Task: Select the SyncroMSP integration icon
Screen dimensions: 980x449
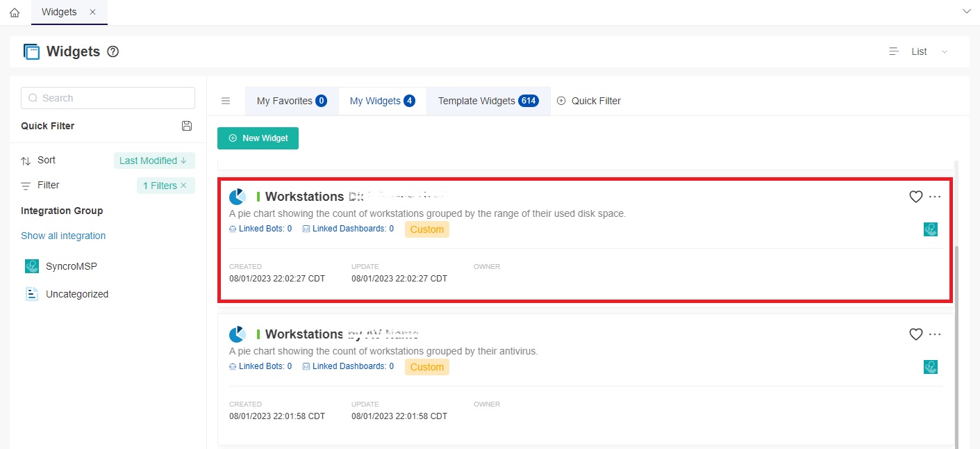Action: click(x=31, y=266)
